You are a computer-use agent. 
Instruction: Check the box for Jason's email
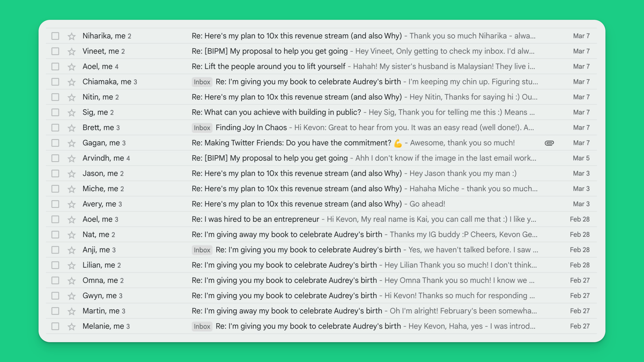pyautogui.click(x=55, y=174)
